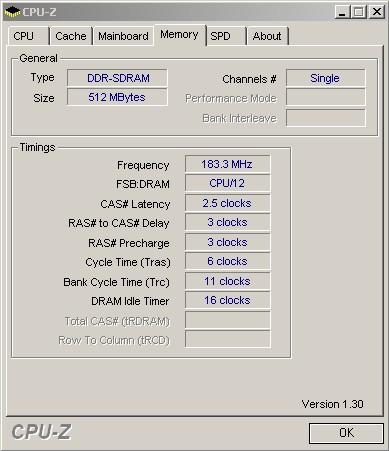Click the 512 MBytes size field

click(x=117, y=97)
